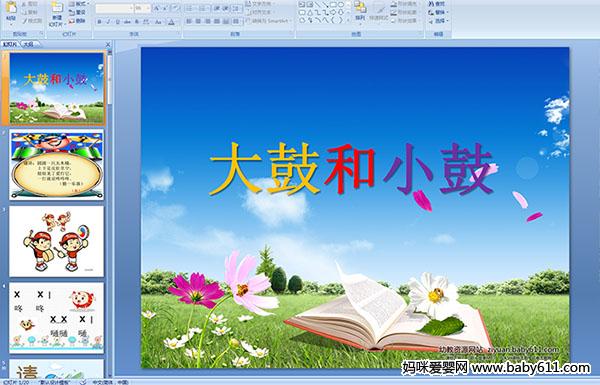This screenshot has height=385, width=600.
Task: Click the Replace (替换) button
Action: pyautogui.click(x=437, y=12)
